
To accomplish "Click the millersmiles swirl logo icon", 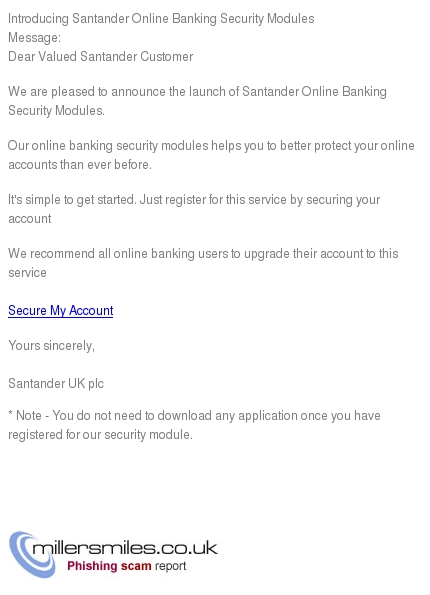I will [30, 554].
